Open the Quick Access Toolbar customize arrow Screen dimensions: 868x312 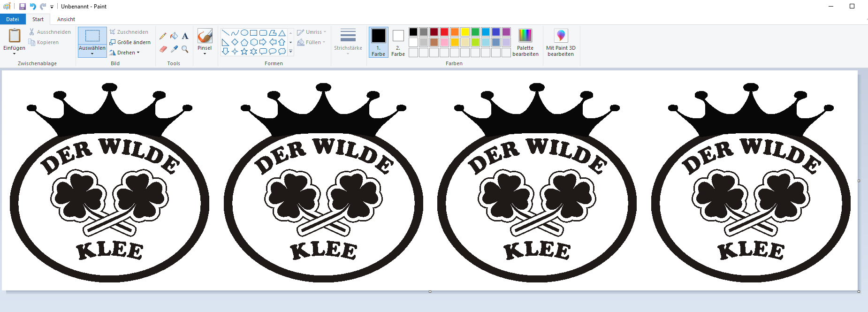pyautogui.click(x=52, y=7)
